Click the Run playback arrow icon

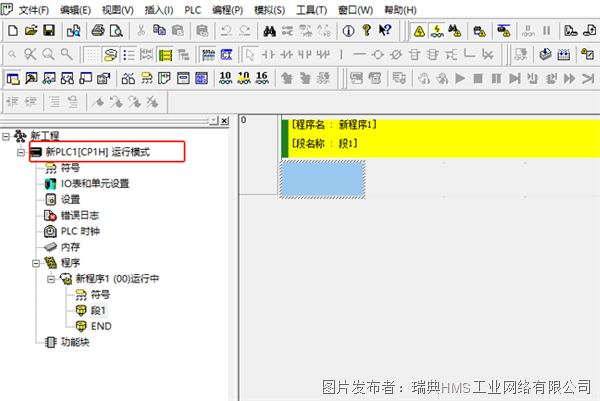pyautogui.click(x=460, y=78)
